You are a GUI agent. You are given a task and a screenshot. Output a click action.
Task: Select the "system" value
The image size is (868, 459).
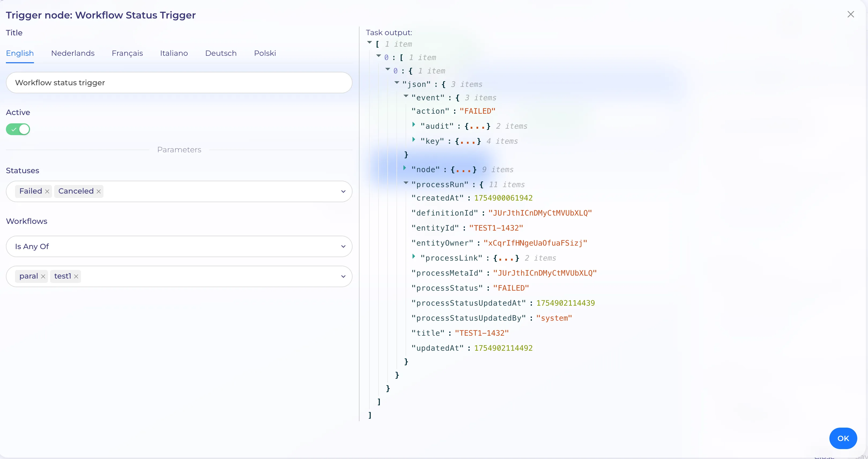click(x=554, y=319)
